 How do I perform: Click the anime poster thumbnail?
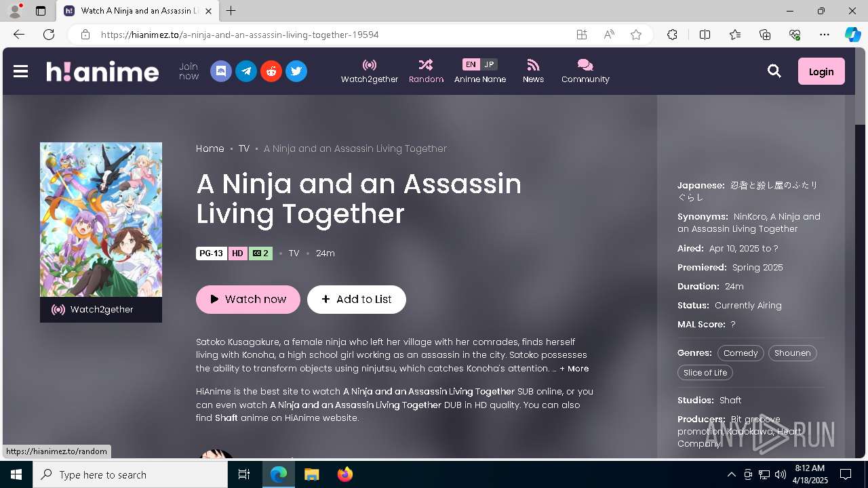pyautogui.click(x=101, y=220)
